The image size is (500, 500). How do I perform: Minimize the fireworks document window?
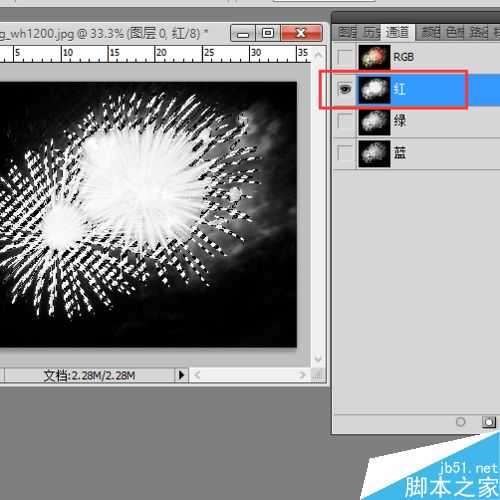click(243, 33)
